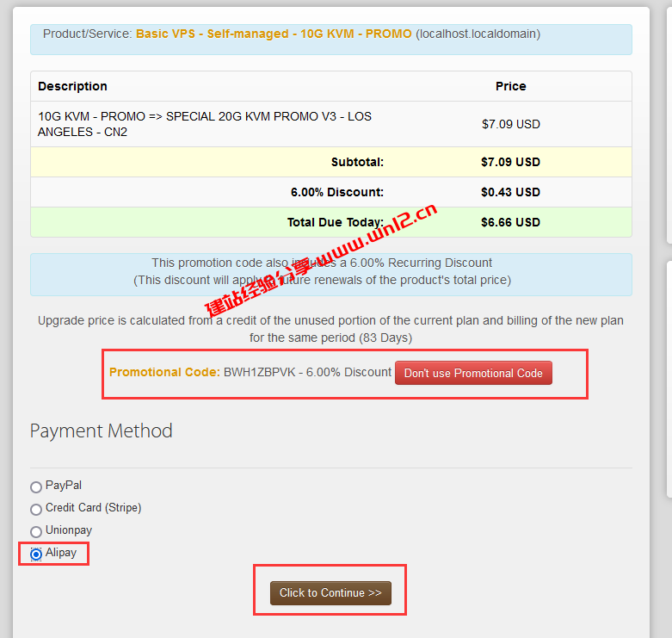Click the Payment Method heading
Image resolution: width=672 pixels, height=638 pixels.
(x=102, y=430)
